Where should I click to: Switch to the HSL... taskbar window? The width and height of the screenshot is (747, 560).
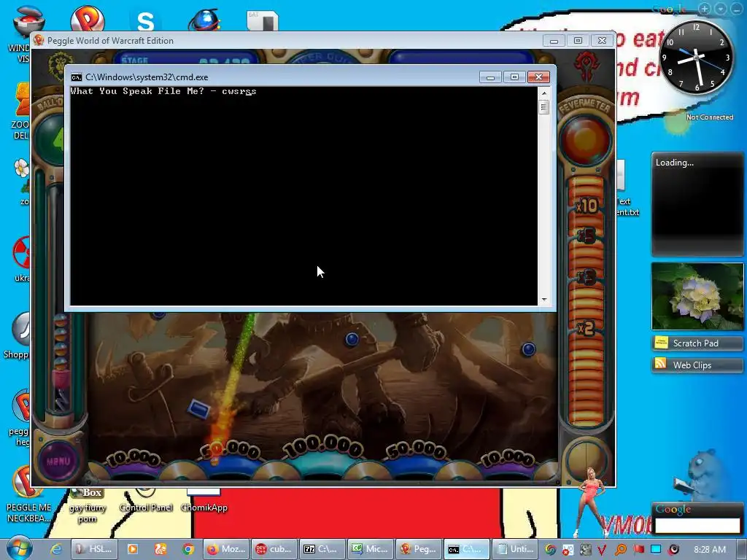point(95,549)
